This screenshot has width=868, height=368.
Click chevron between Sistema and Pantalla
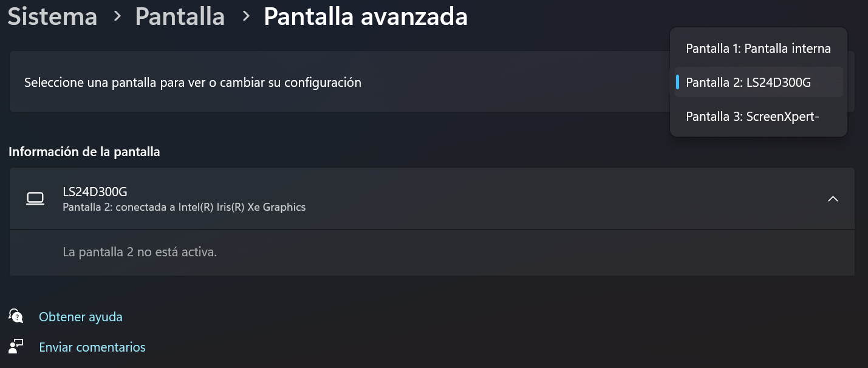(x=117, y=16)
